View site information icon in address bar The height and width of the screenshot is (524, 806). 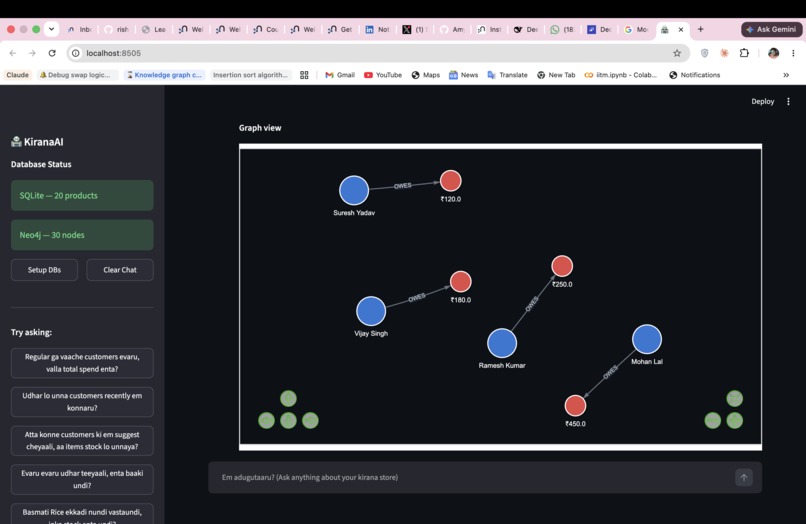point(76,53)
